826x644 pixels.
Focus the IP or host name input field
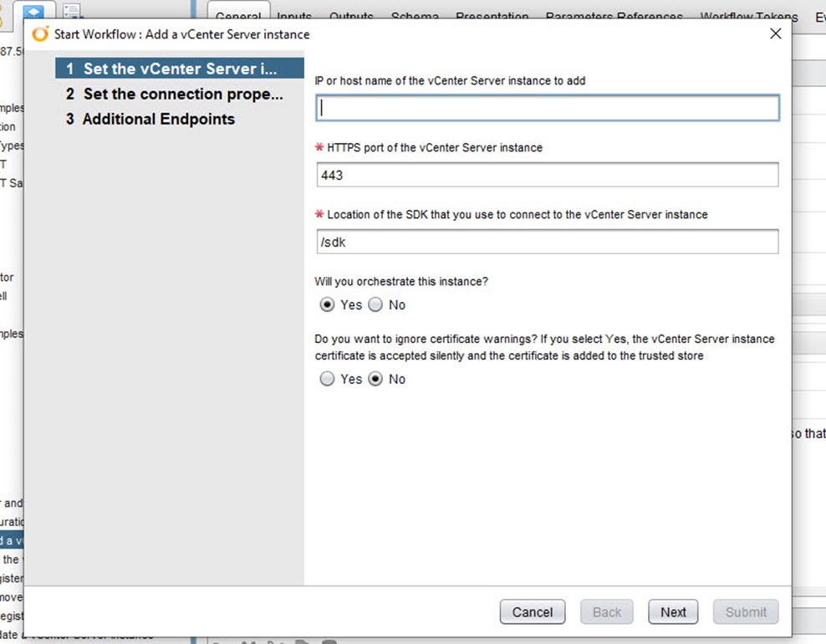click(x=548, y=108)
